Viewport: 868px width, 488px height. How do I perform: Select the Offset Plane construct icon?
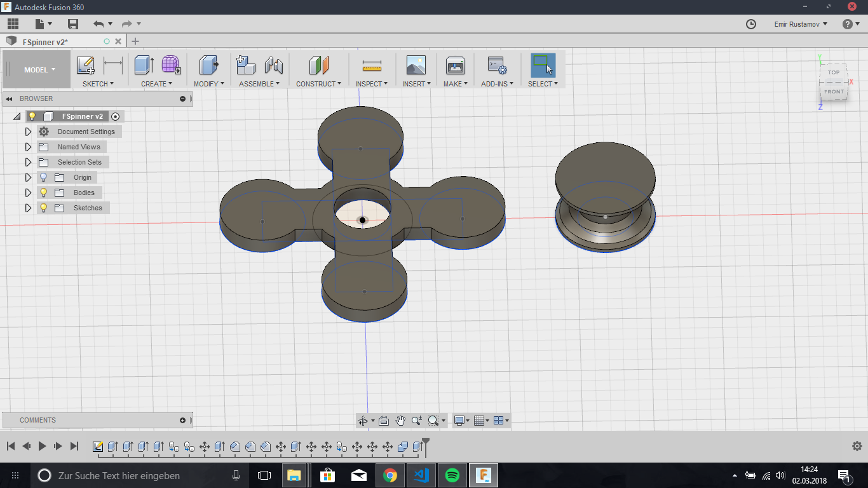pyautogui.click(x=318, y=65)
